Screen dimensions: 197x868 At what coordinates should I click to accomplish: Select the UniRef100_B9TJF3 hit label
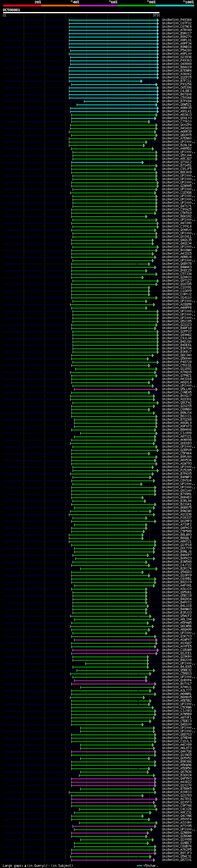click(177, 853)
